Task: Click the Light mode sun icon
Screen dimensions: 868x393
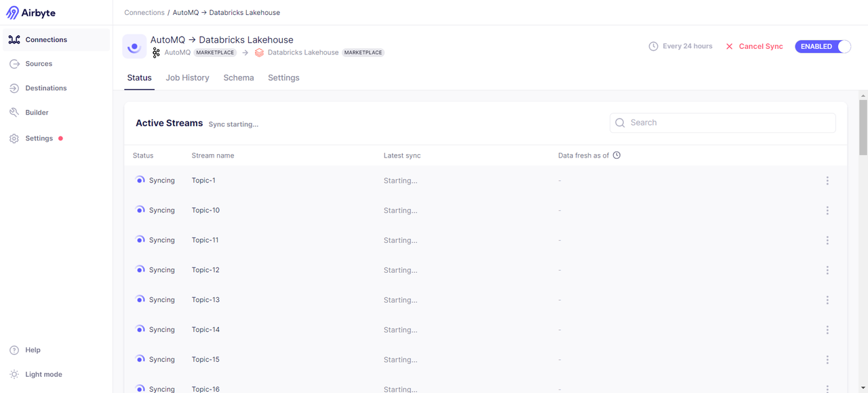Action: [x=14, y=375]
